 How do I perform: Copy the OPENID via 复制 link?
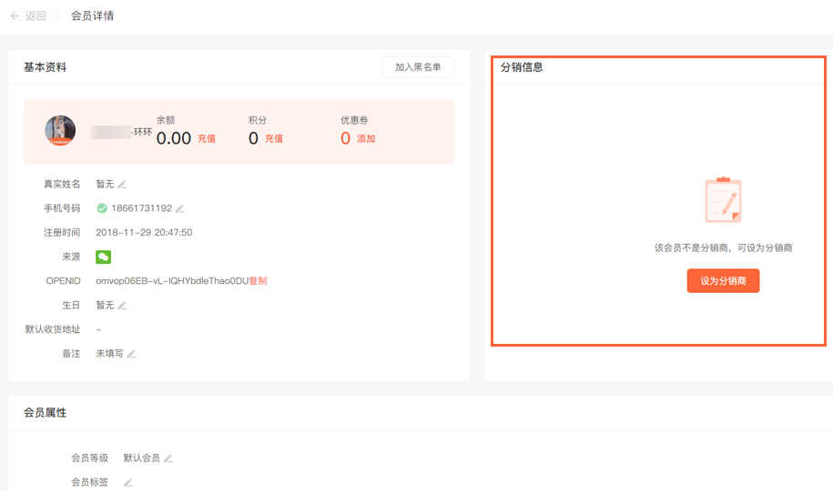tap(258, 281)
